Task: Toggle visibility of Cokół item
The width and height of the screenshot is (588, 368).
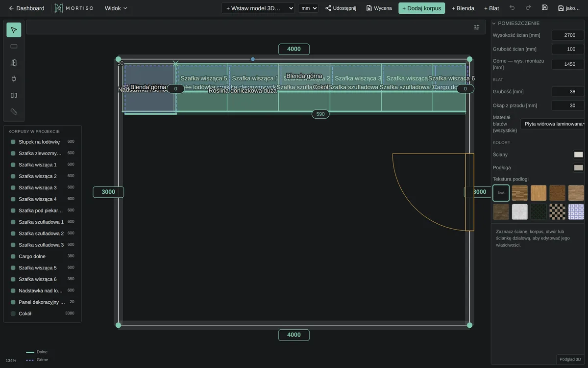Action: (13, 314)
